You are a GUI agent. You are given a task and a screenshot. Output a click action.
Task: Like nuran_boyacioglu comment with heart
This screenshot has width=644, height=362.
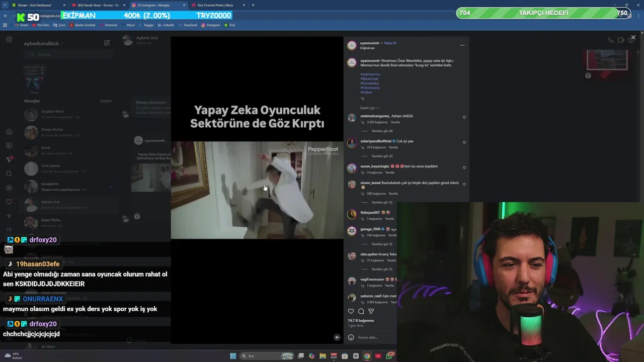point(464,168)
